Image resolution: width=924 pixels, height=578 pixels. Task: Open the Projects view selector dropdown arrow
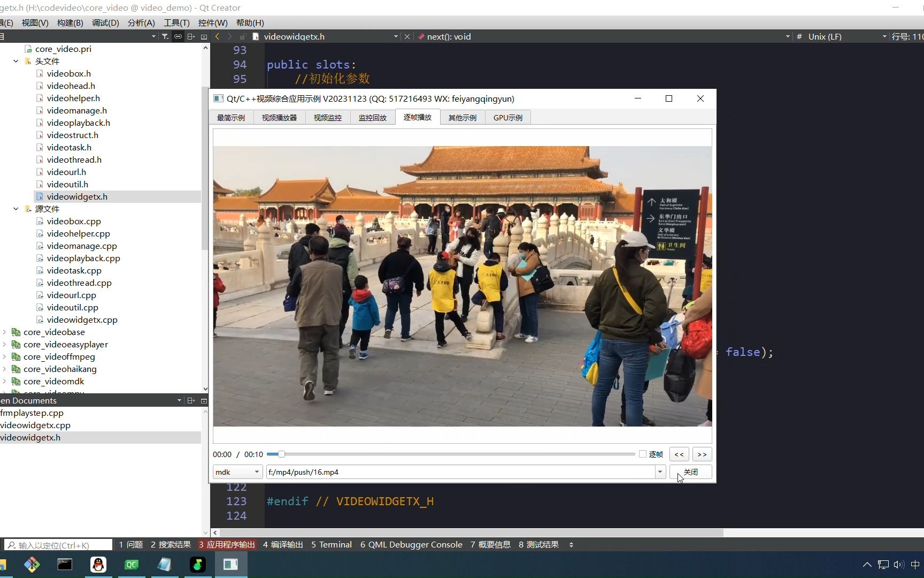[x=153, y=36]
